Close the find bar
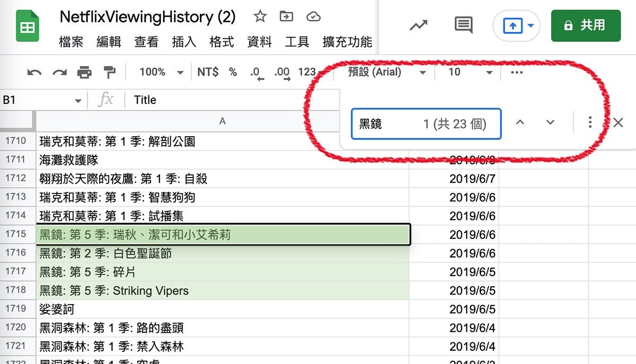 618,122
